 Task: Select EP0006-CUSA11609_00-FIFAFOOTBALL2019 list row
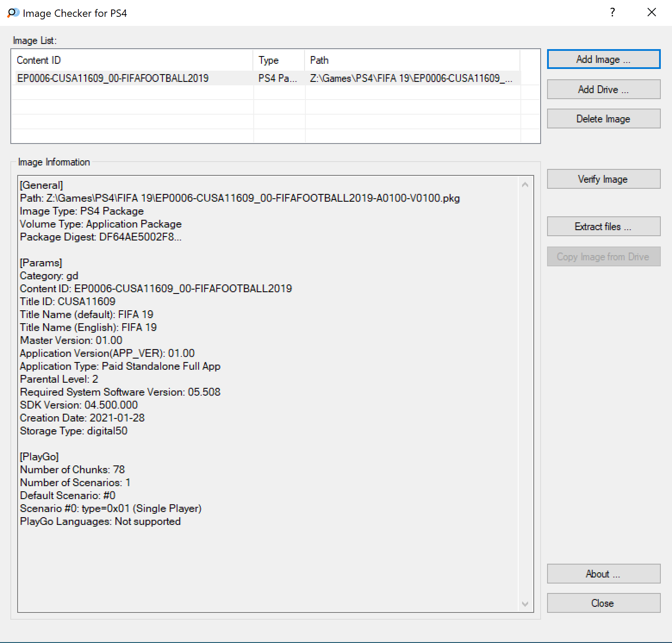point(268,78)
